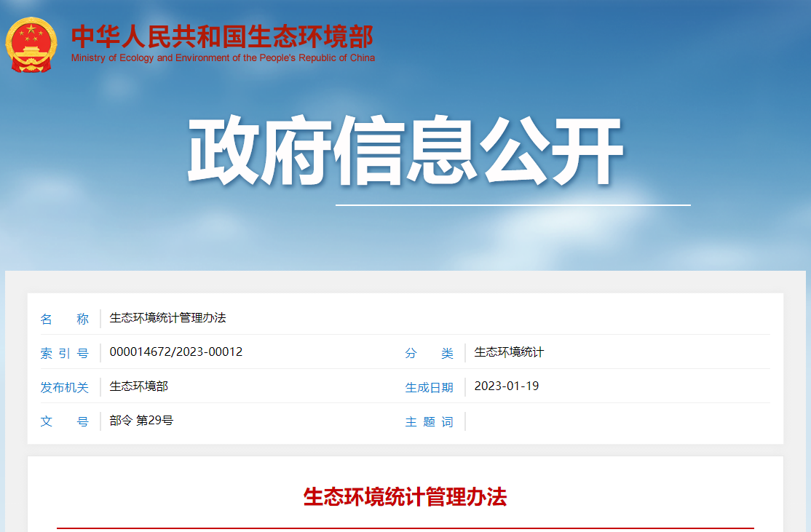Viewport: 811px width, 532px height.
Task: Click the 分类 field label
Action: (x=430, y=353)
